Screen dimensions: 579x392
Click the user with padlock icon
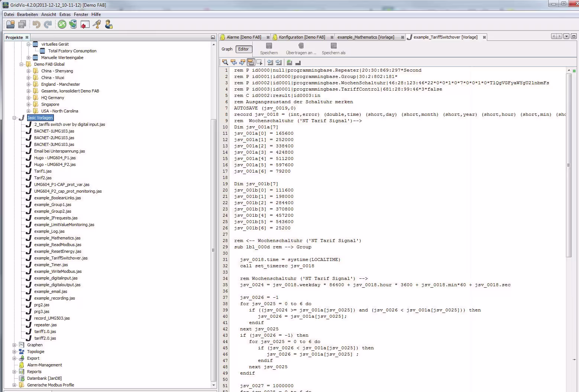pyautogui.click(x=109, y=24)
